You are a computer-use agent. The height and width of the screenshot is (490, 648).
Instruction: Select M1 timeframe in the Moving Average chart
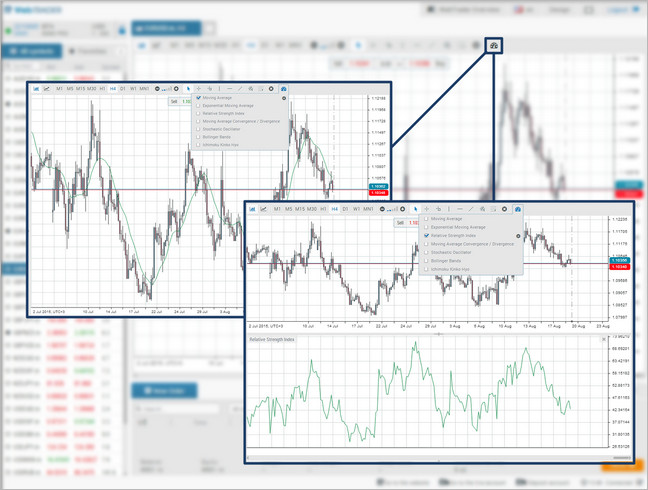59,89
